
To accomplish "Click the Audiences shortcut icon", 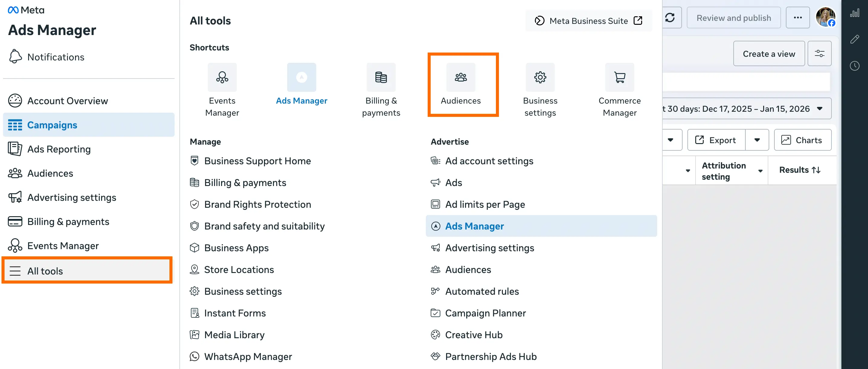I will pos(460,78).
